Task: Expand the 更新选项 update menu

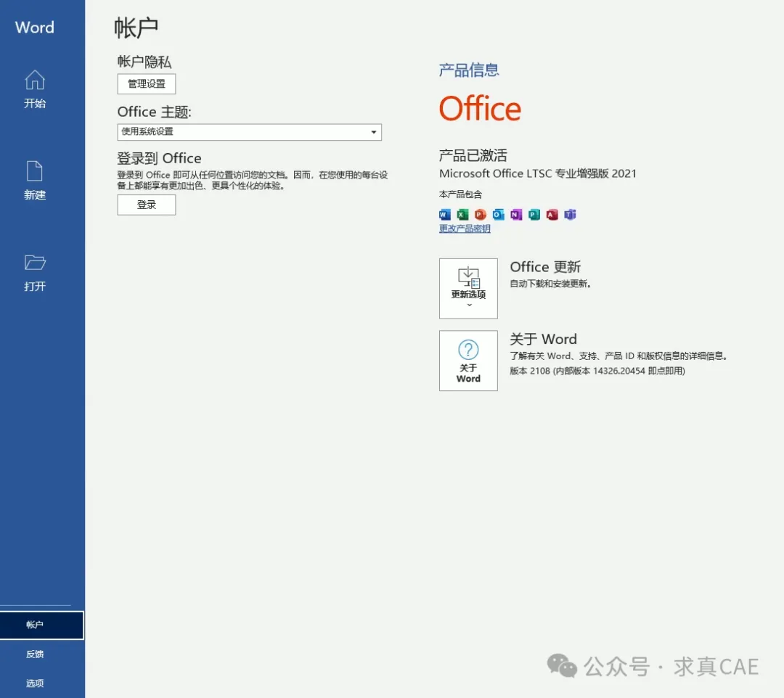Action: [468, 288]
